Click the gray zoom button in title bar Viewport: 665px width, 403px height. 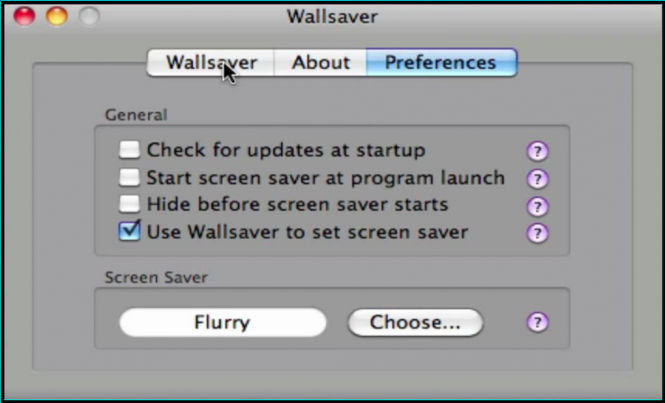[89, 16]
